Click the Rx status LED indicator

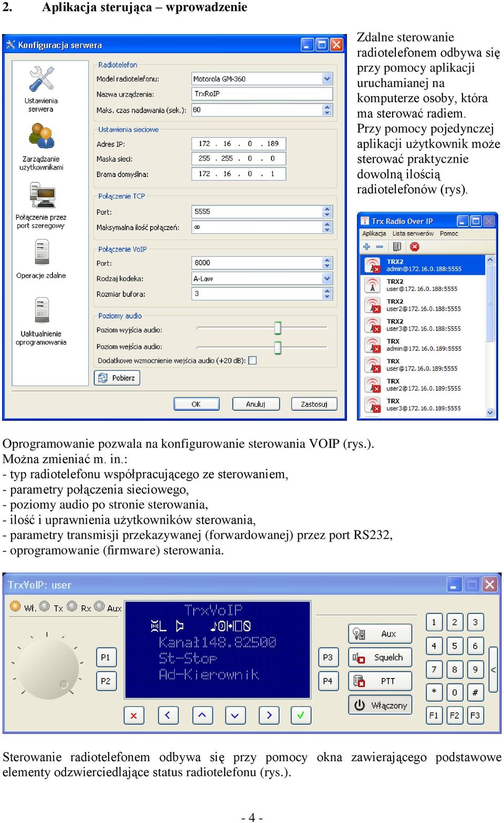point(72,606)
